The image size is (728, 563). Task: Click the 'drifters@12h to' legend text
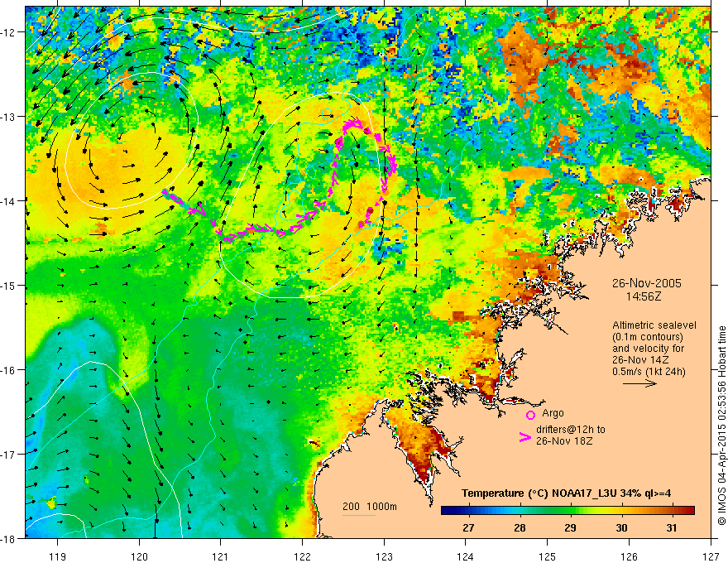(571, 430)
